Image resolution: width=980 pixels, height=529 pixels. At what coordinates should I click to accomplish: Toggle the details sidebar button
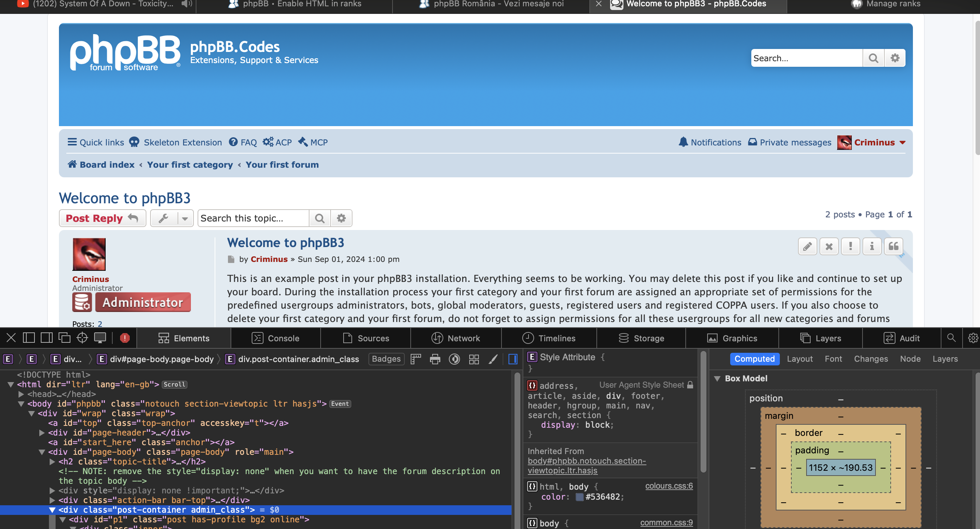click(x=513, y=359)
